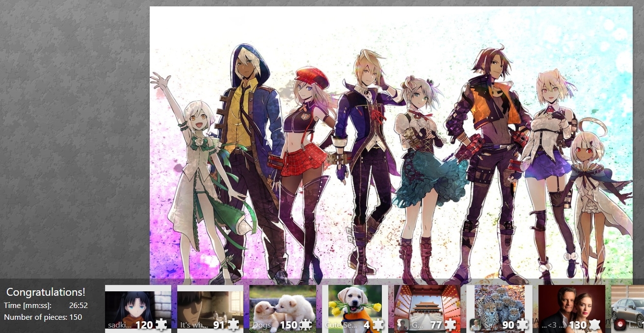Click the '26:52' completion time value
Viewport: 644px width, 333px height.
pos(78,306)
